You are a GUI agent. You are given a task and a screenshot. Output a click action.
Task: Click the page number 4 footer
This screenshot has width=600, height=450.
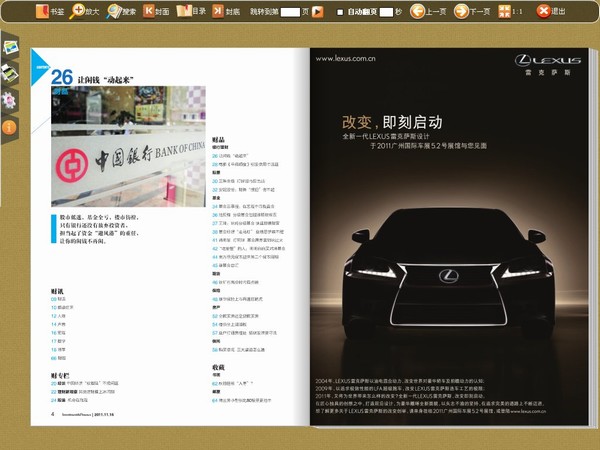click(x=52, y=414)
